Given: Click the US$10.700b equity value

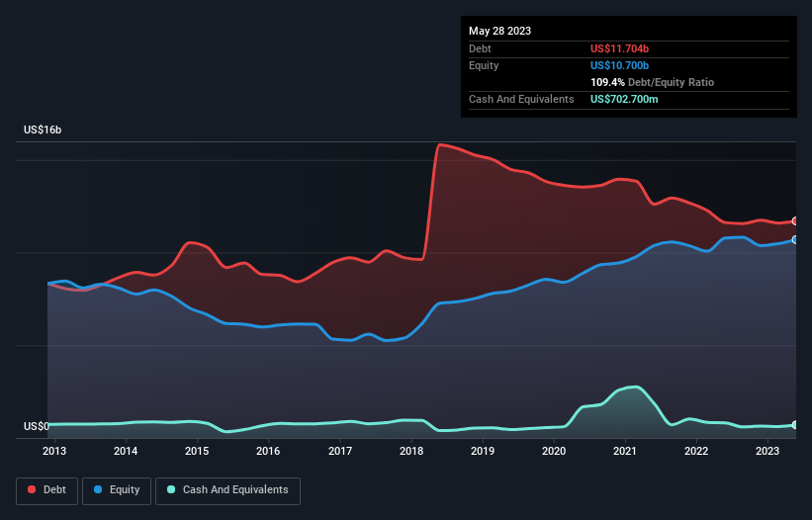Looking at the screenshot, I should click(619, 65).
